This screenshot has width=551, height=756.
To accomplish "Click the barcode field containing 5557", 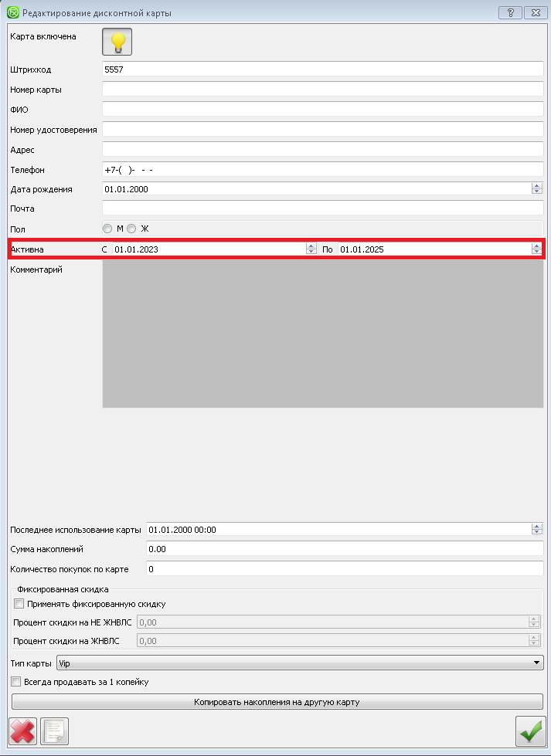I will tap(322, 69).
